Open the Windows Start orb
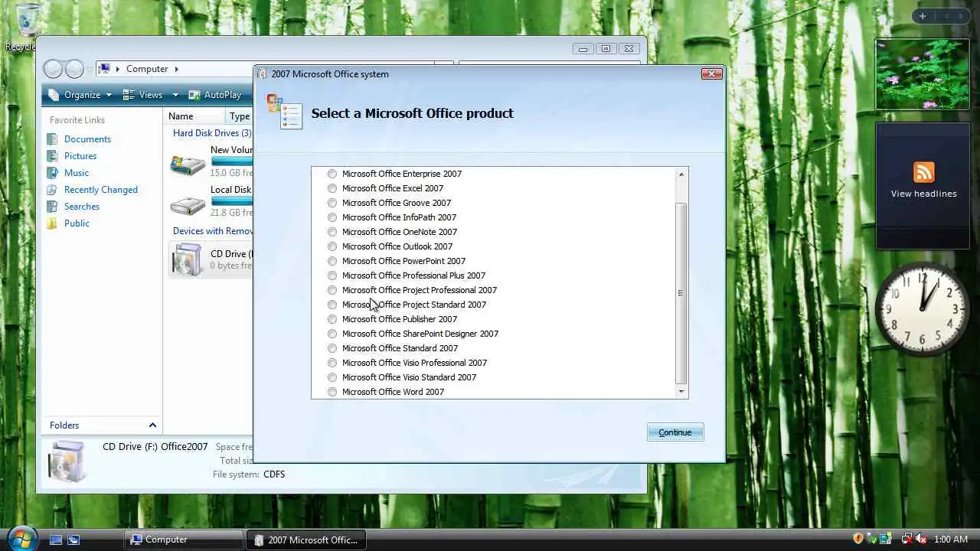The image size is (980, 551). (x=22, y=539)
